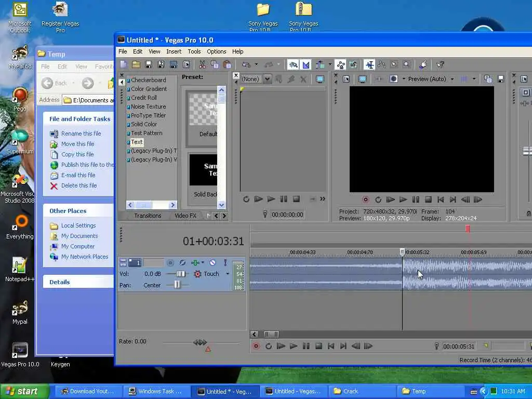Select the Zoom Edit tool magnifier
The width and height of the screenshot is (532, 399).
(x=406, y=64)
